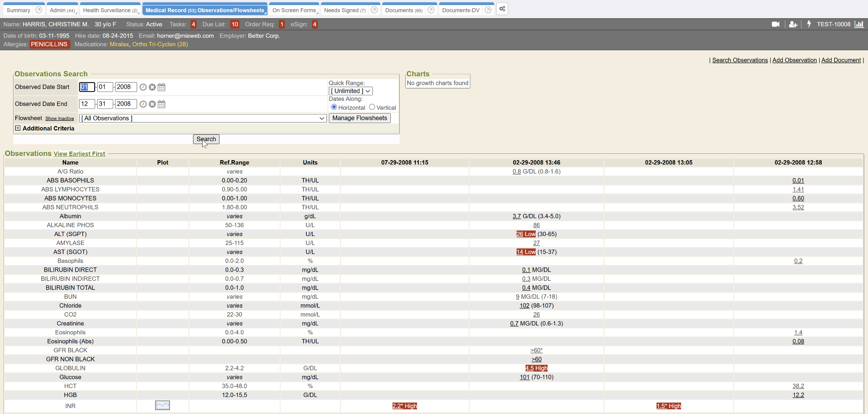
Task: Click the Manage Flowsheets button
Action: click(359, 118)
